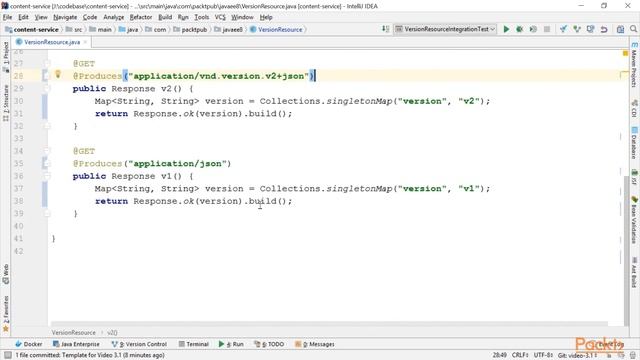Open the Bean Validation side panel
This screenshot has width=640, height=360.
tap(634, 219)
